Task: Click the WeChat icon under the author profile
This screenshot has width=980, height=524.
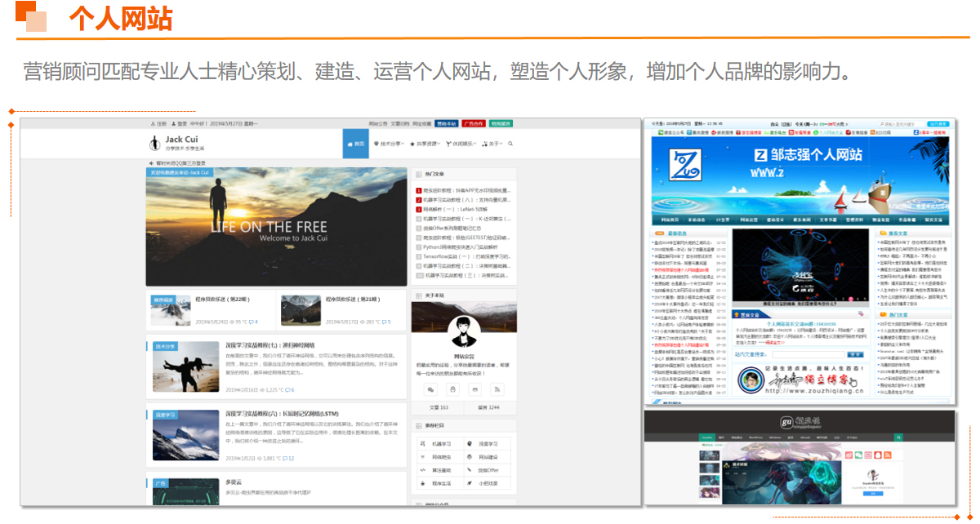Action: click(431, 389)
